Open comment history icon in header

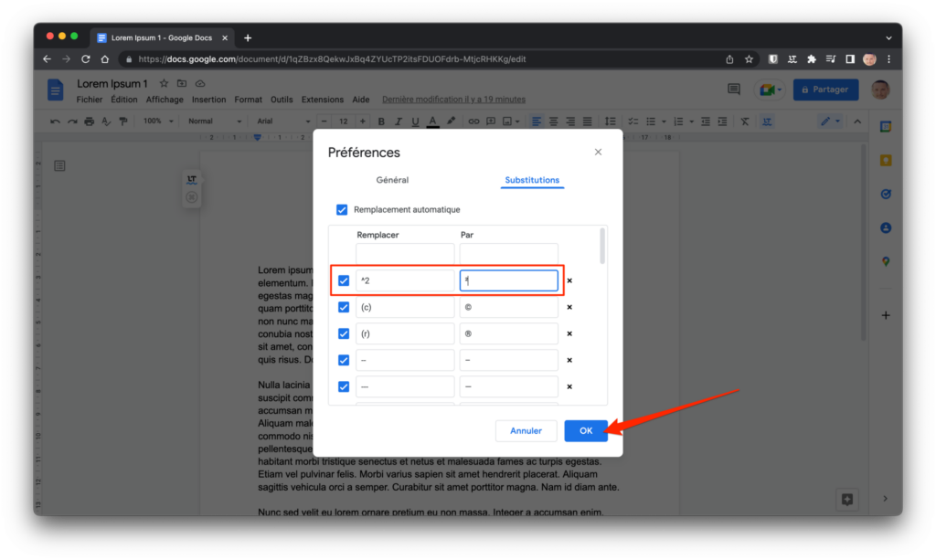(x=733, y=90)
